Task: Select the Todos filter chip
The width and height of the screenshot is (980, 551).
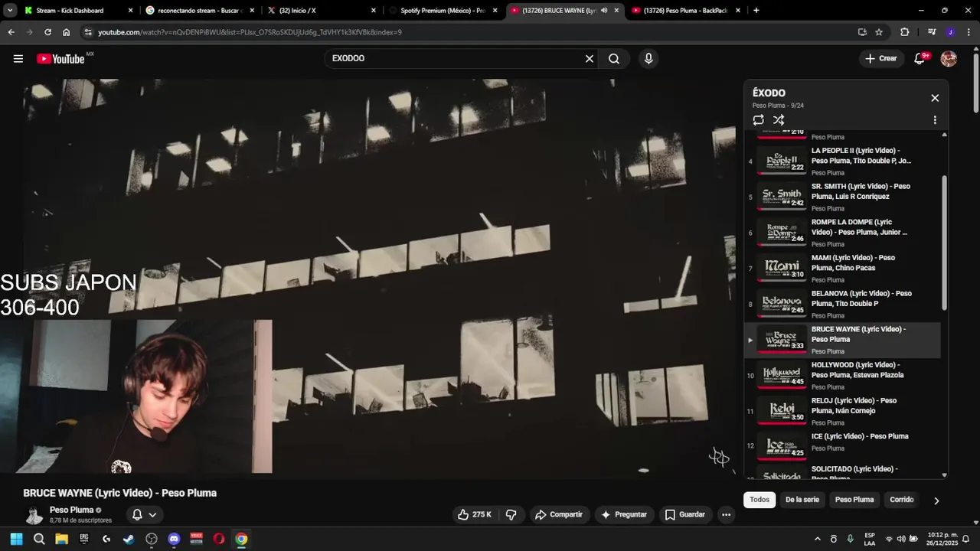Action: click(759, 500)
